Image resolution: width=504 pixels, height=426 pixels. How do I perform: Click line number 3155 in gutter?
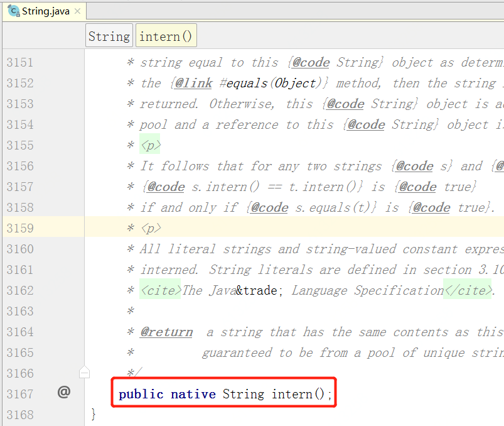pos(20,145)
